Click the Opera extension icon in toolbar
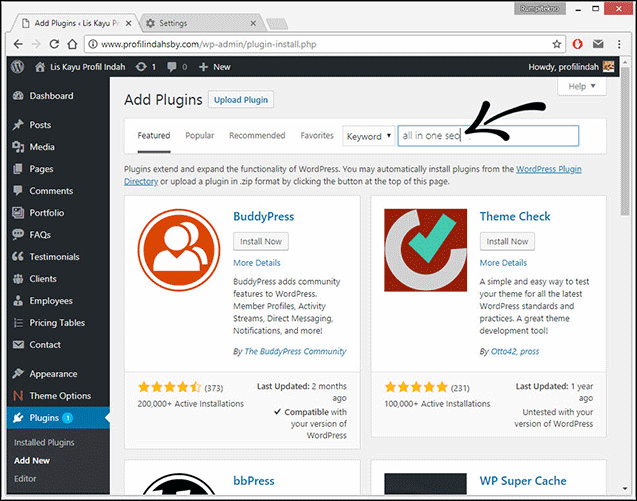 click(577, 44)
